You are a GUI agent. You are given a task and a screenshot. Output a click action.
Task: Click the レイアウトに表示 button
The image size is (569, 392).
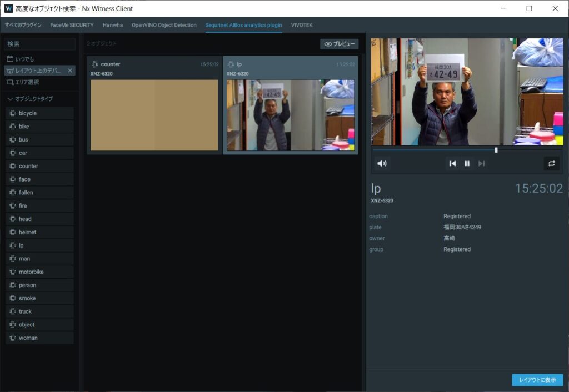pos(537,380)
